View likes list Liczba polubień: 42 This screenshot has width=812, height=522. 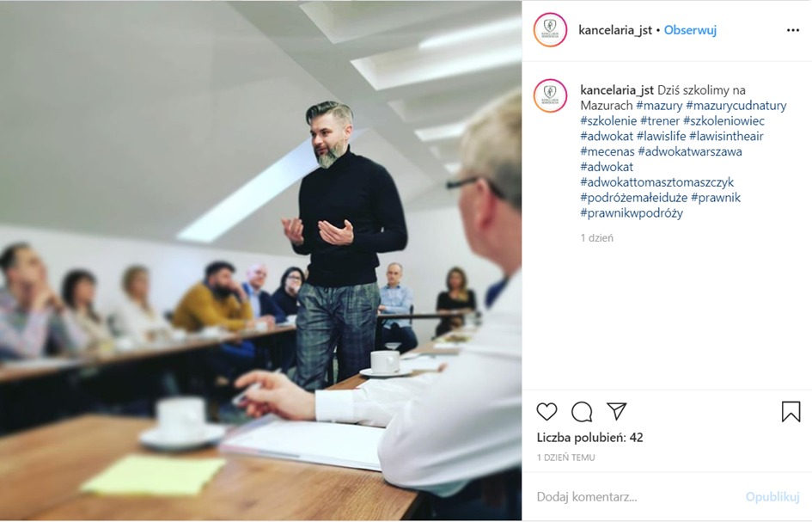(x=589, y=438)
